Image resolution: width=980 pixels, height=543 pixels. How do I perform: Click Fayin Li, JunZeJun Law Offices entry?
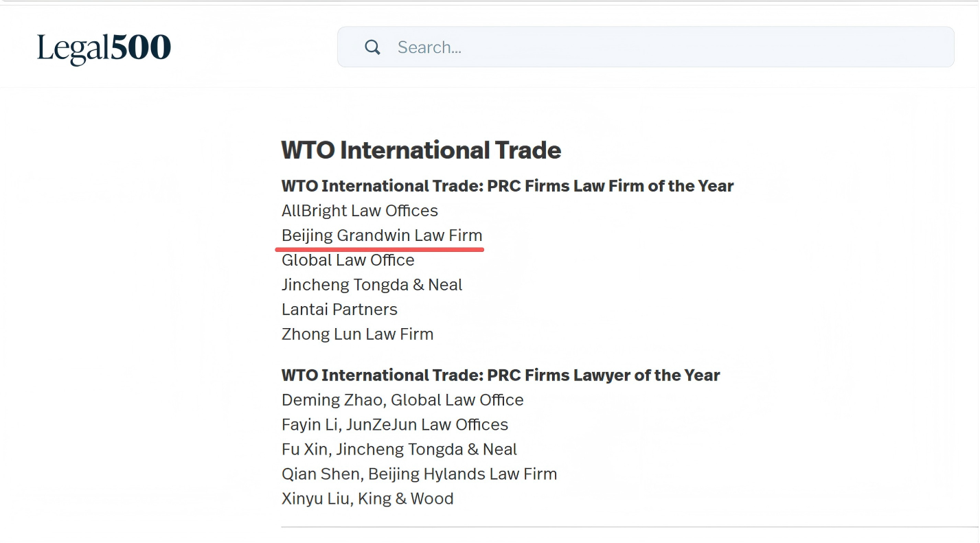(x=395, y=425)
